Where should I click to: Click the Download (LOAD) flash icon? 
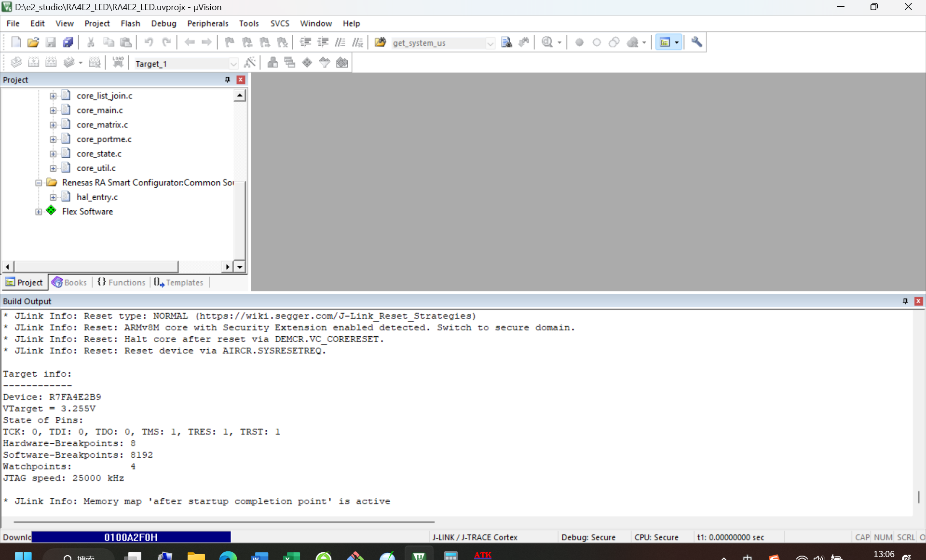(x=118, y=63)
